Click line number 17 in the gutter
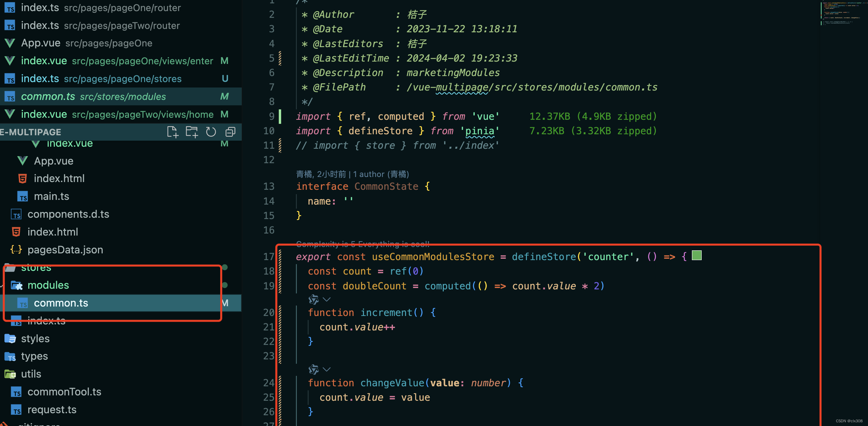 [269, 257]
